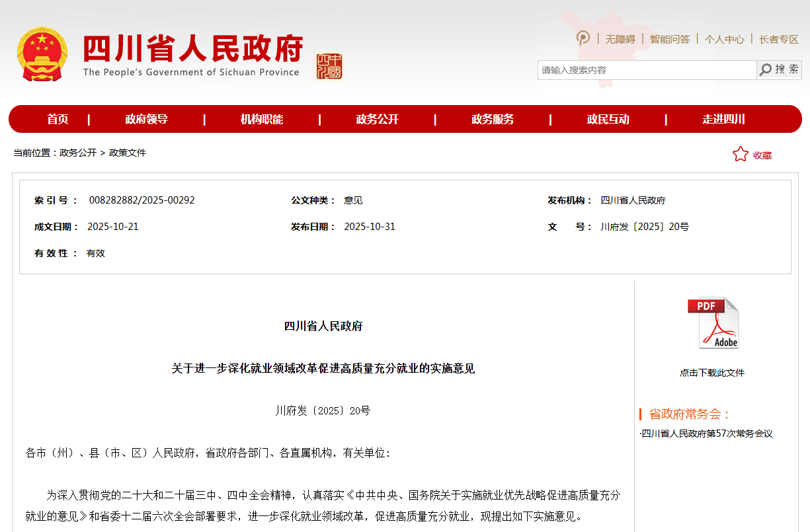Go to 个人中心 personal center
810x532 pixels.
click(x=724, y=39)
